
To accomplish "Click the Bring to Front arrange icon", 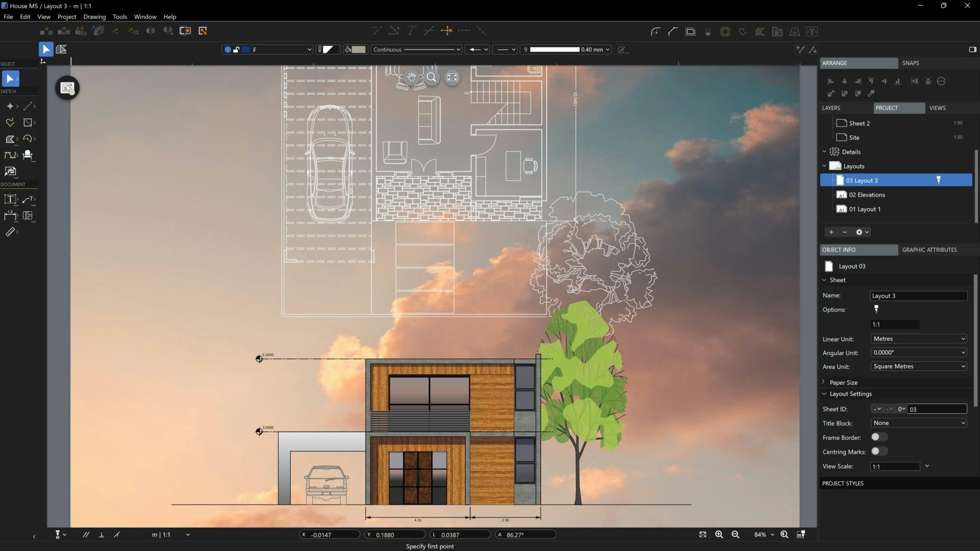I will 831,93.
